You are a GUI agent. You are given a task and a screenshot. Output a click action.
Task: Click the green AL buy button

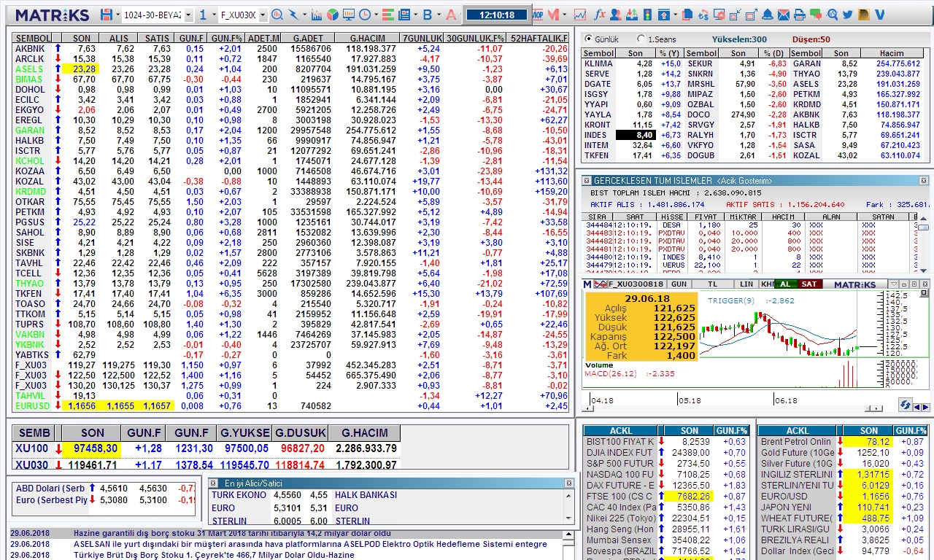[785, 284]
